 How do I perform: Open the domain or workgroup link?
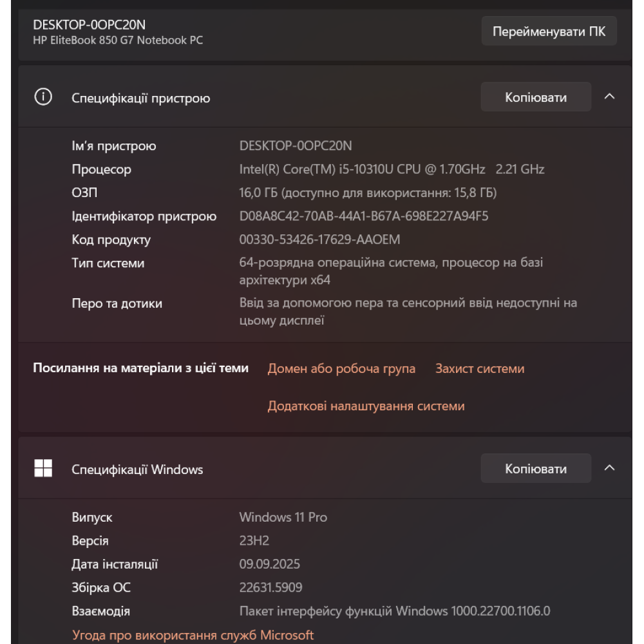click(x=341, y=369)
